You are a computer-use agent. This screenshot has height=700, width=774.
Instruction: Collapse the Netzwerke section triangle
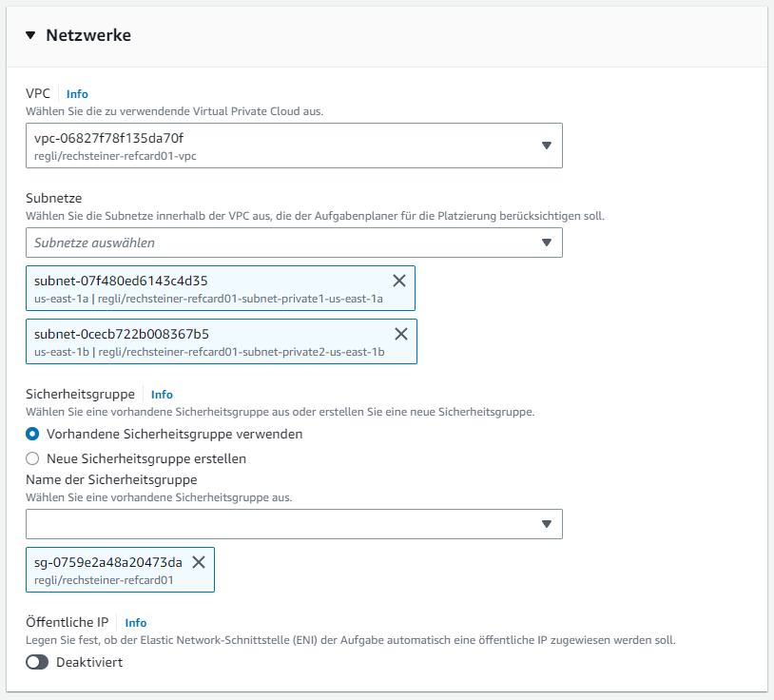[30, 36]
